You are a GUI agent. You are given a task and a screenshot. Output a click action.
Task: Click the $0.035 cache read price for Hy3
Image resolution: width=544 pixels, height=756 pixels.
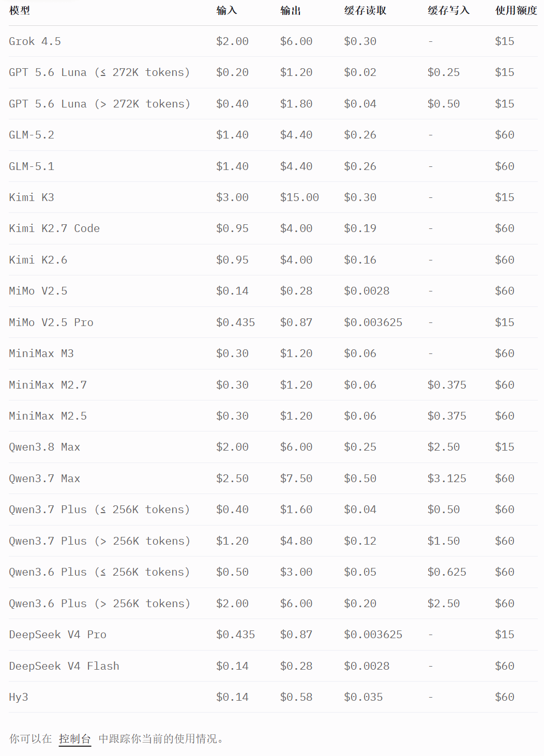click(x=364, y=697)
